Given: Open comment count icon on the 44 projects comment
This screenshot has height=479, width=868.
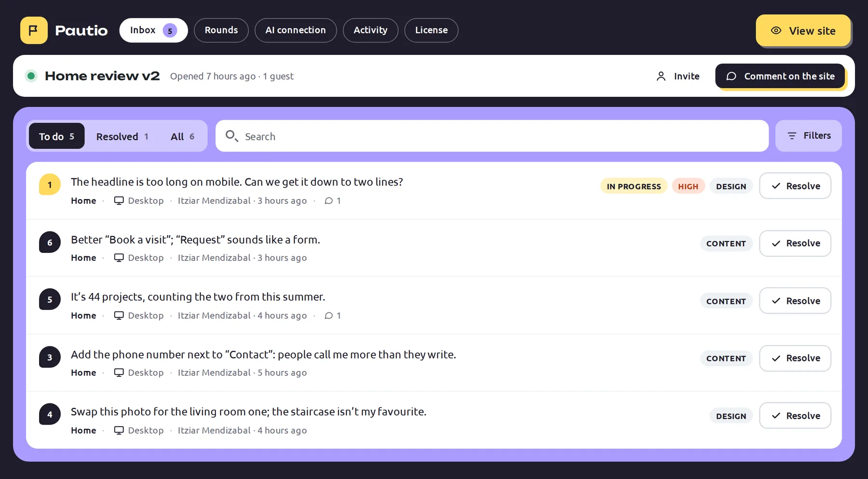Looking at the screenshot, I should click(x=329, y=316).
